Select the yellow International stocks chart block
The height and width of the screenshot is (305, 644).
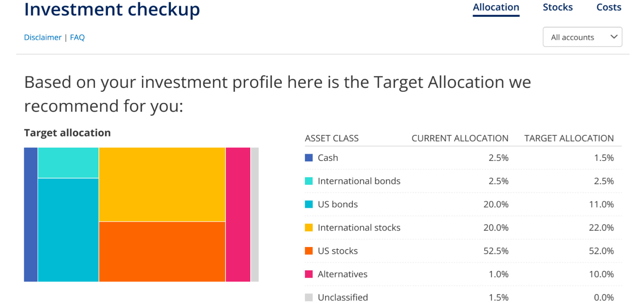click(162, 184)
